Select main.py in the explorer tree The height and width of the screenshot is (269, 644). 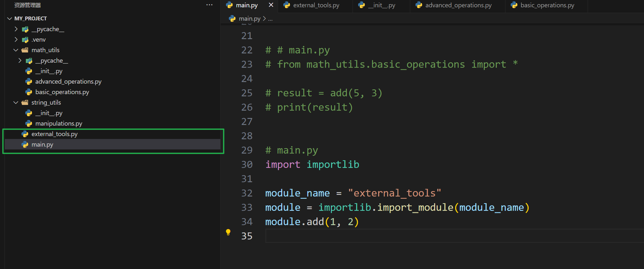[112, 144]
